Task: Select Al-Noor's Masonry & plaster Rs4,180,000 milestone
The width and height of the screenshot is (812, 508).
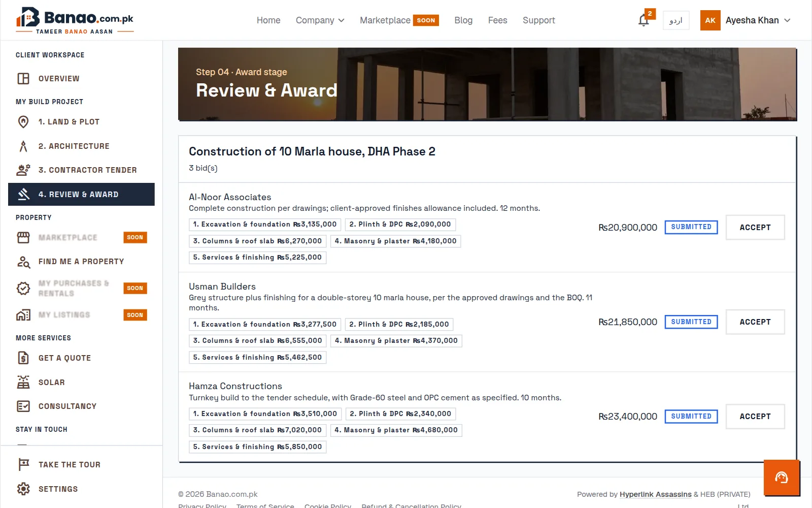Action: click(396, 241)
